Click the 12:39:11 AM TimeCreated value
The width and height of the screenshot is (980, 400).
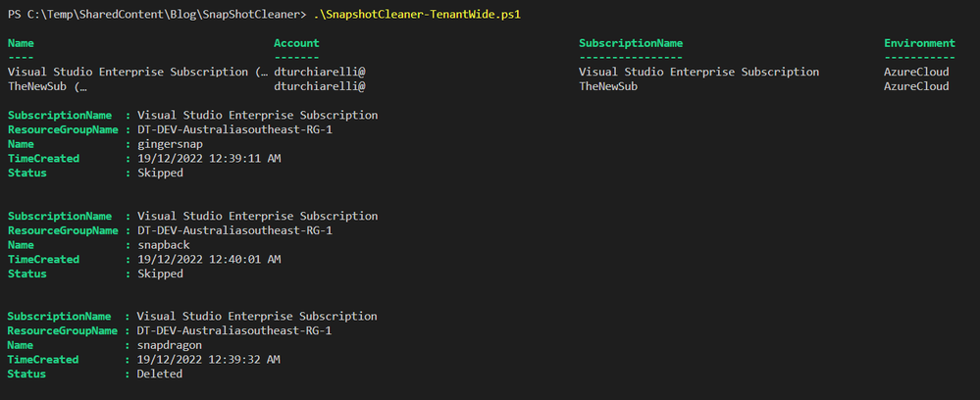(x=209, y=159)
